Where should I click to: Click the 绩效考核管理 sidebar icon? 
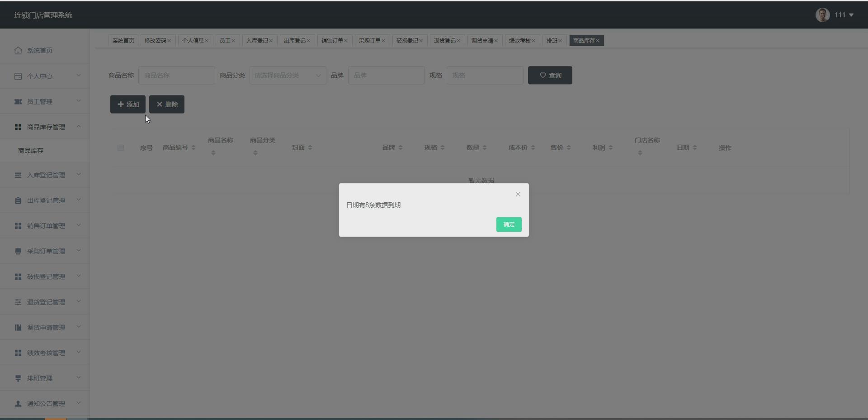pyautogui.click(x=18, y=353)
